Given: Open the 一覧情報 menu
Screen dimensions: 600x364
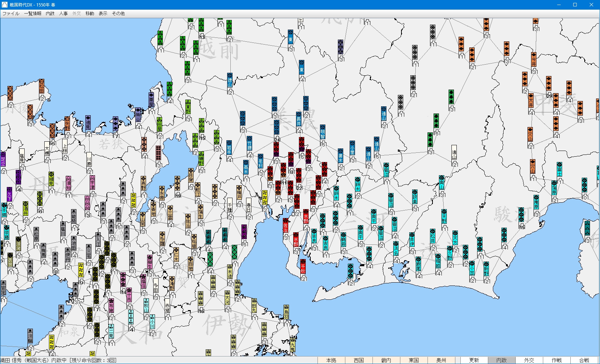Looking at the screenshot, I should click(32, 14).
